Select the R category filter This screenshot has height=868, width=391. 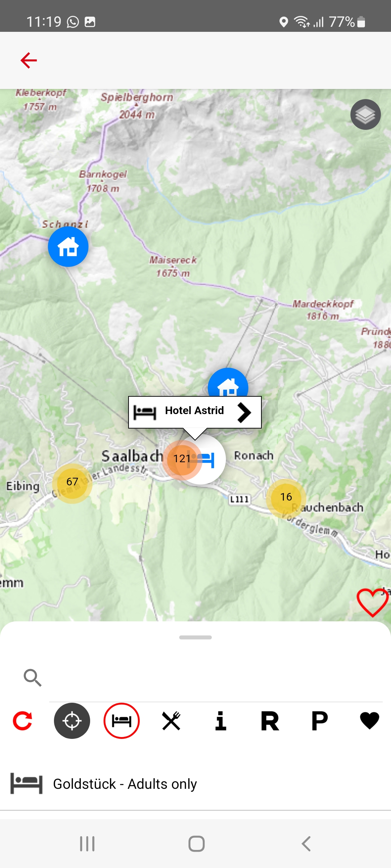[270, 721]
